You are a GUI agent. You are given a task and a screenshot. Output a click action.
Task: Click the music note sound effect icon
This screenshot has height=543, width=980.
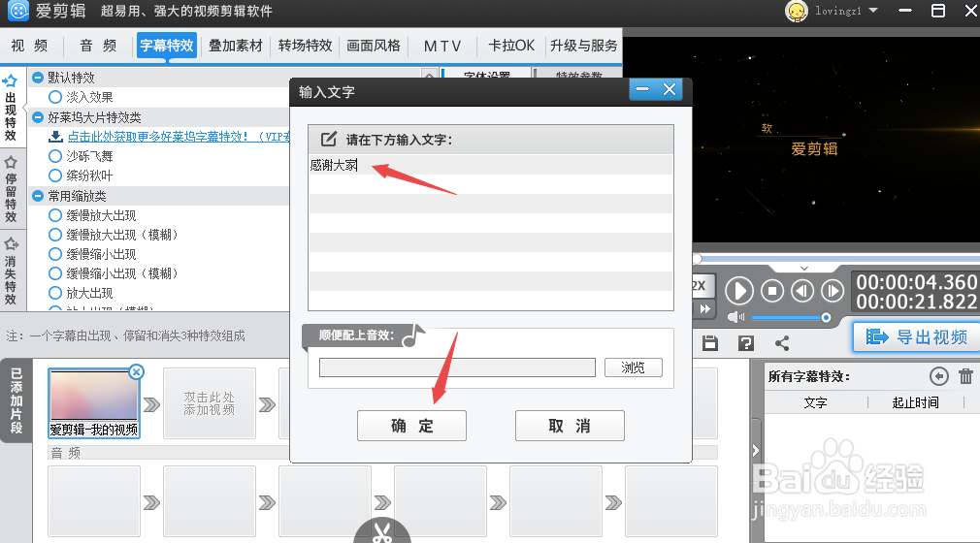coord(413,335)
